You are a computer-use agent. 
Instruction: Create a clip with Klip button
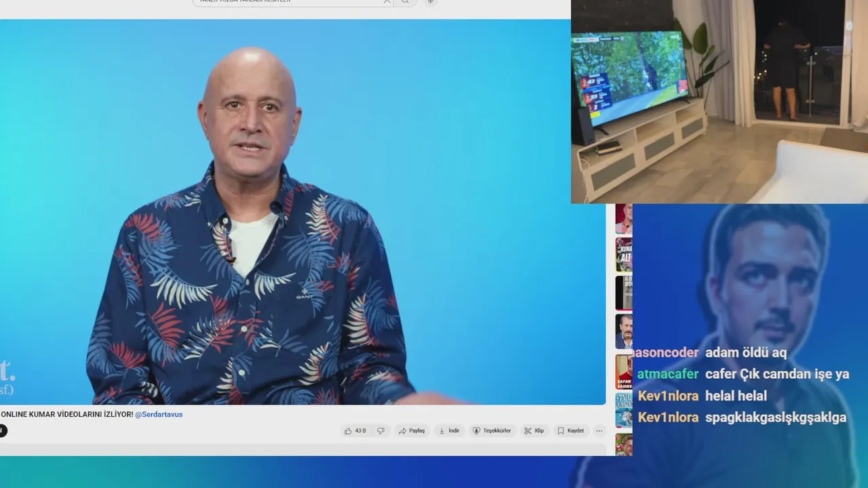tap(534, 431)
